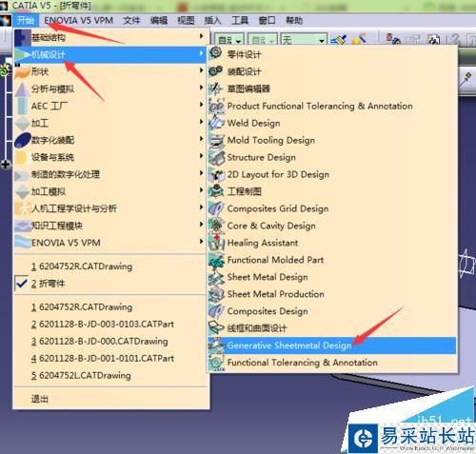Expand the 设备与系统 submenu arrow
Image resolution: width=476 pixels, height=454 pixels.
click(202, 156)
